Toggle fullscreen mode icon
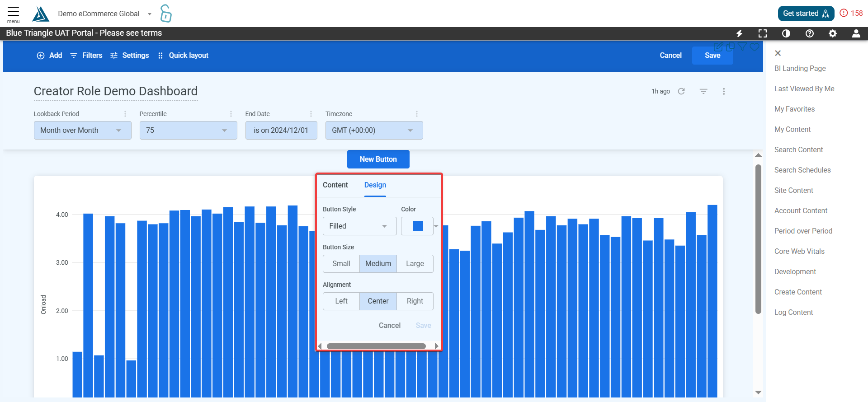 (763, 33)
